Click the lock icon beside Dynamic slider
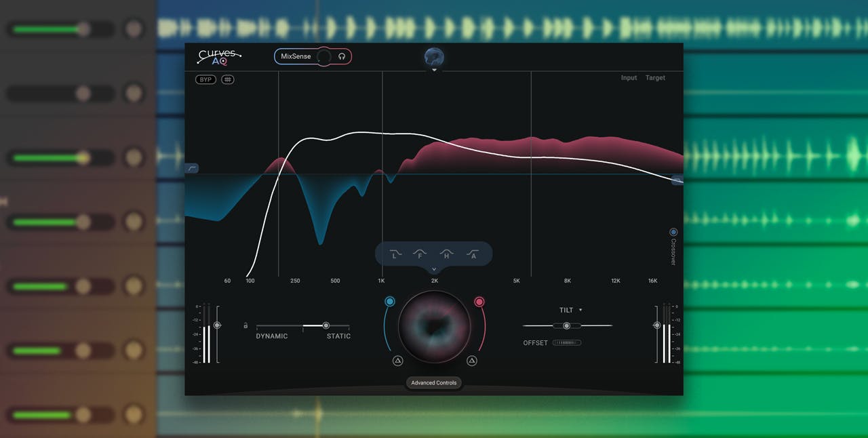The image size is (868, 438). (245, 325)
